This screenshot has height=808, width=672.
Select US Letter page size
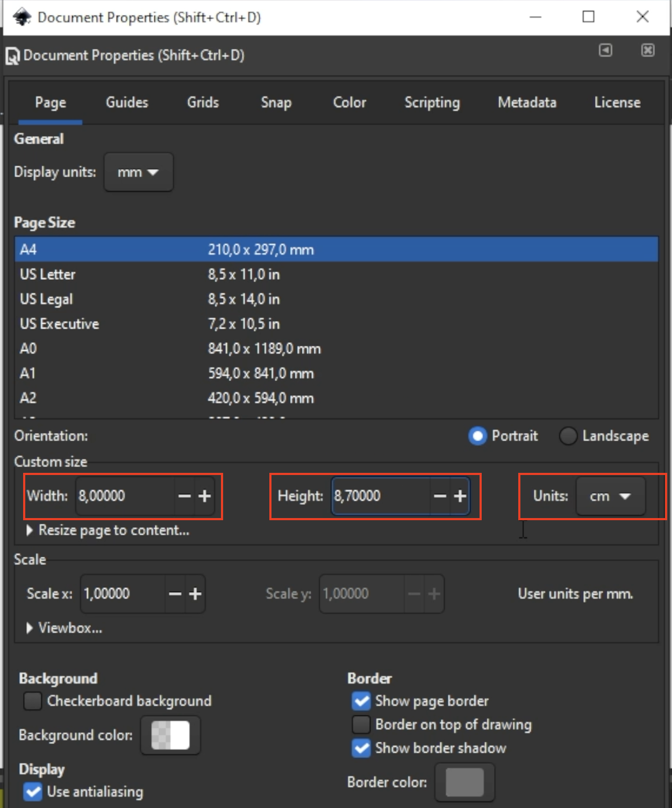[48, 274]
